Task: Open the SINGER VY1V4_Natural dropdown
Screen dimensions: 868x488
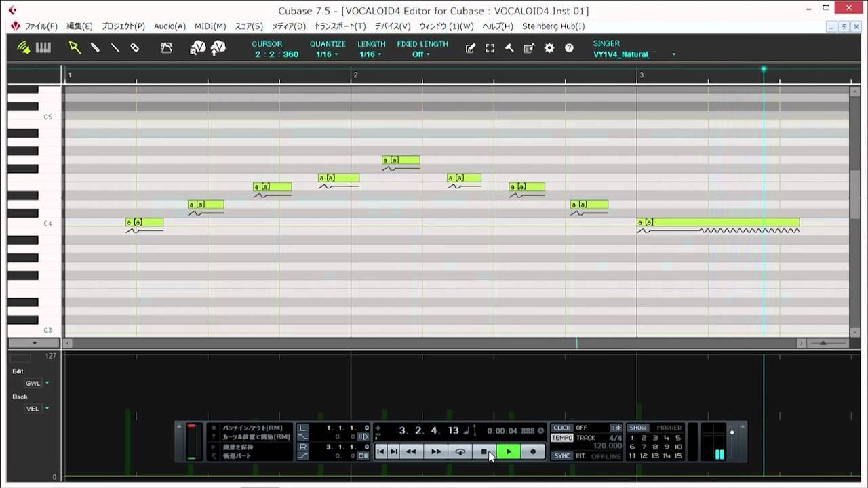Action: tap(635, 54)
